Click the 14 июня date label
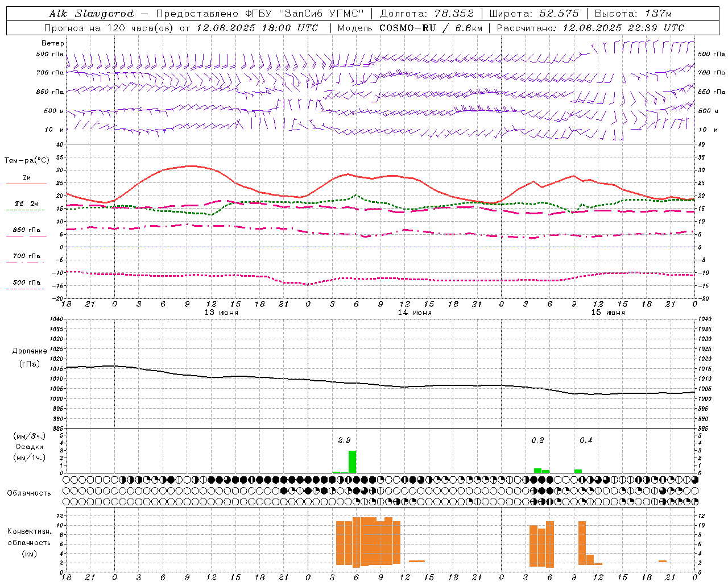Viewport: 728px width, 582px height. pyautogui.click(x=415, y=313)
